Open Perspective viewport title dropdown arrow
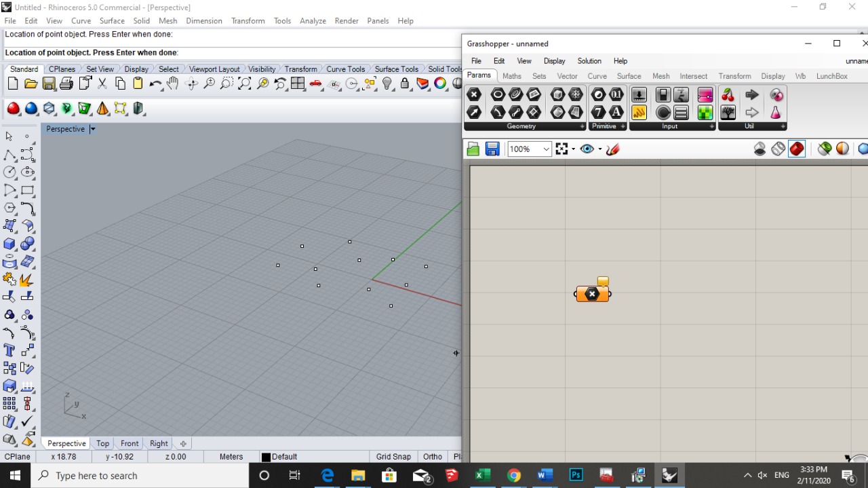This screenshot has width=868, height=488. [93, 129]
